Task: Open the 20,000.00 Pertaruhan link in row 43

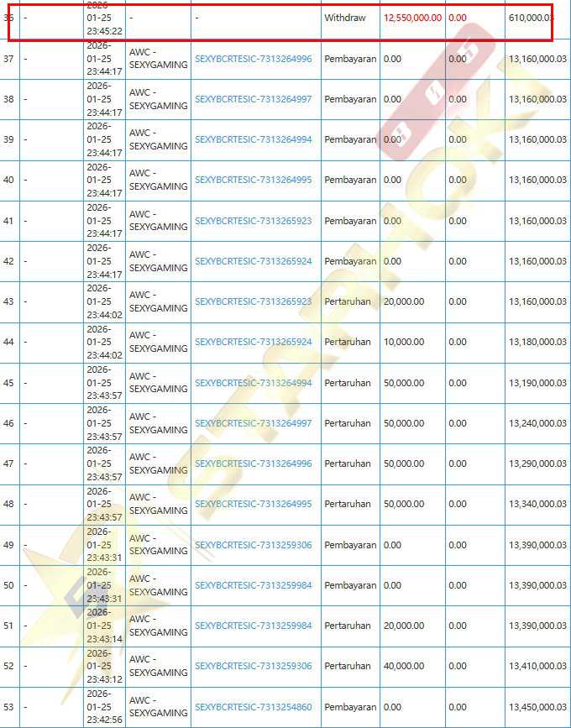Action: pyautogui.click(x=253, y=301)
